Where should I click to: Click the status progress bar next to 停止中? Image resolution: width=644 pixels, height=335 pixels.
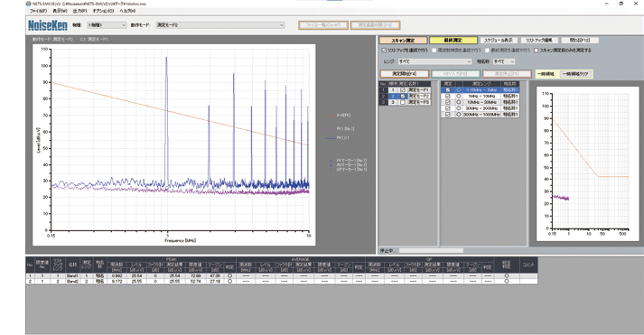point(431,250)
